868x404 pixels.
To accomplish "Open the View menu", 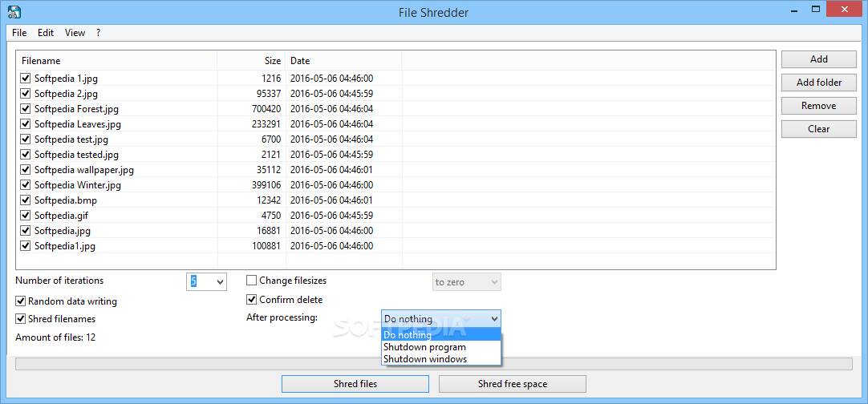I will [75, 33].
